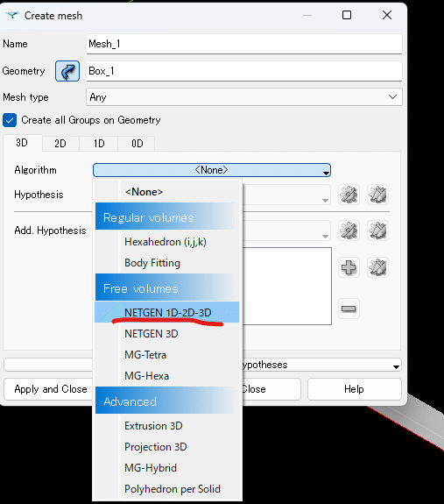Image resolution: width=444 pixels, height=504 pixels.
Task: Maximize the Create mesh window
Action: pyautogui.click(x=347, y=15)
